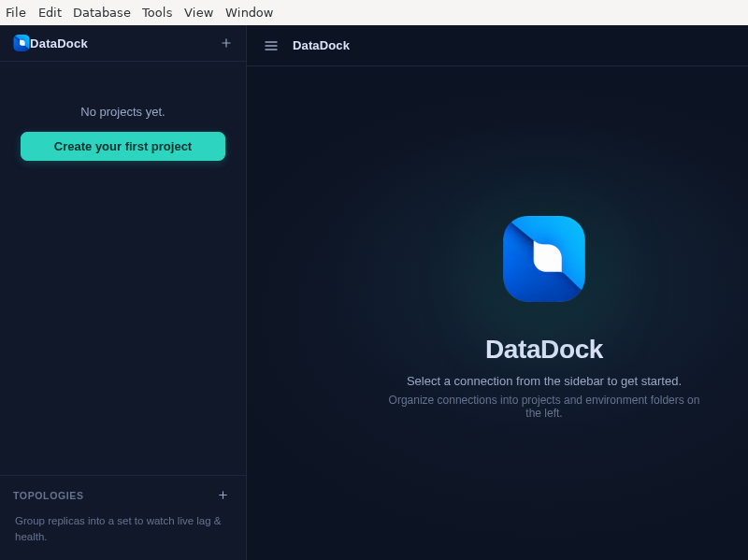Click 'Organize connections into projects' hint text
Image resolution: width=748 pixels, height=560 pixels.
coord(544,407)
